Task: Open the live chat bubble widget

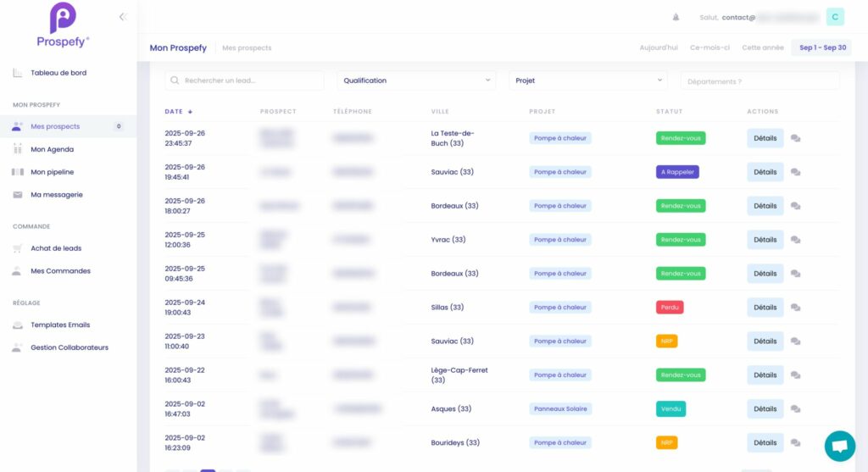Action: click(839, 446)
